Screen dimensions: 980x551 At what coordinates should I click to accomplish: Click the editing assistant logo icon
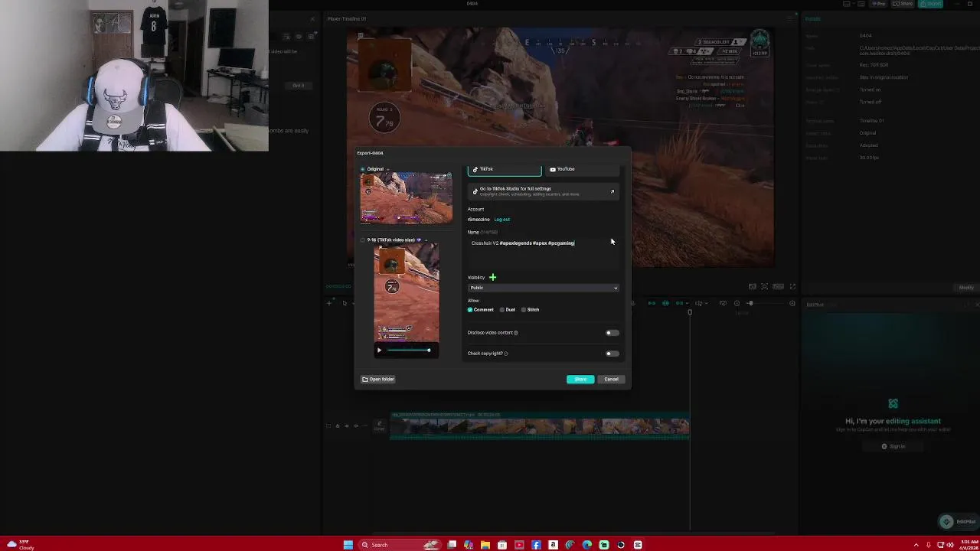(x=893, y=404)
